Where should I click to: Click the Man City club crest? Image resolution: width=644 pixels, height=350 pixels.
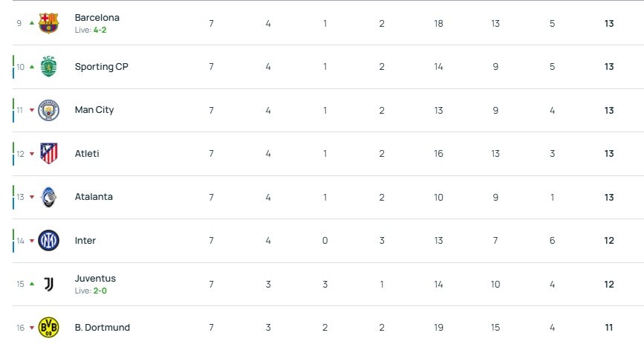coord(48,110)
